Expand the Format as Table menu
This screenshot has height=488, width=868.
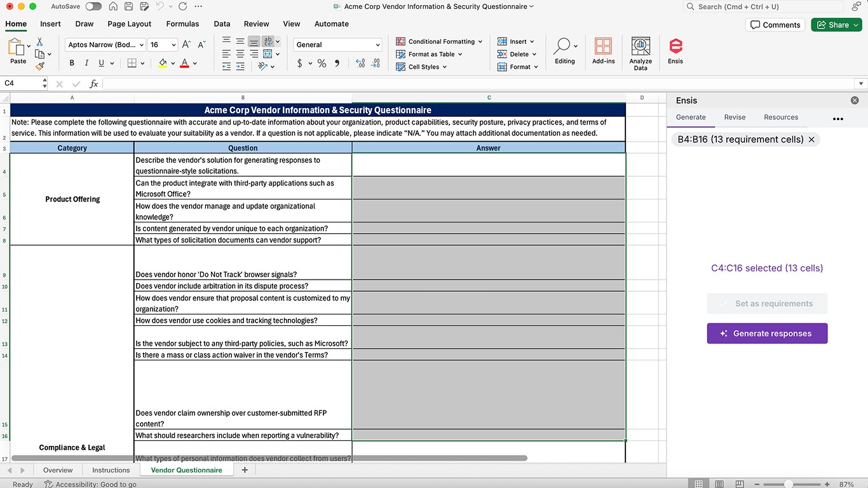coord(429,54)
